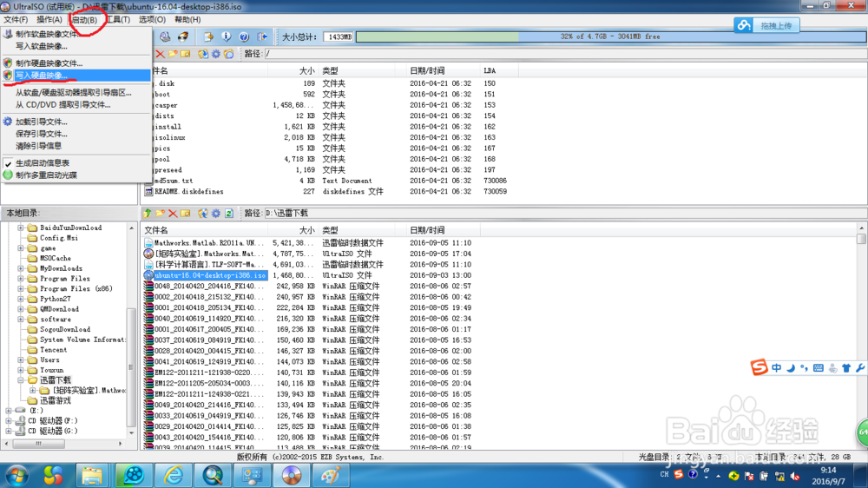Click red X delete icon in image pane
Screen dimensions: 868x488
pyautogui.click(x=160, y=54)
